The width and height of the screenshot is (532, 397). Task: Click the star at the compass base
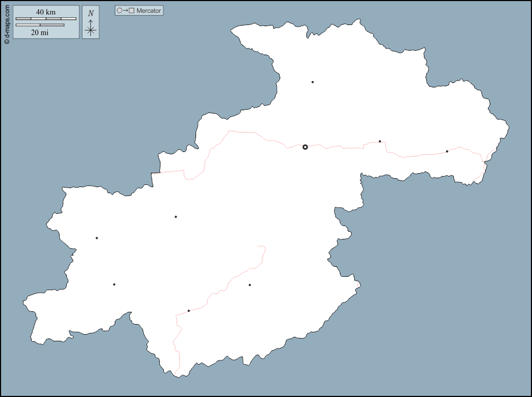(91, 31)
